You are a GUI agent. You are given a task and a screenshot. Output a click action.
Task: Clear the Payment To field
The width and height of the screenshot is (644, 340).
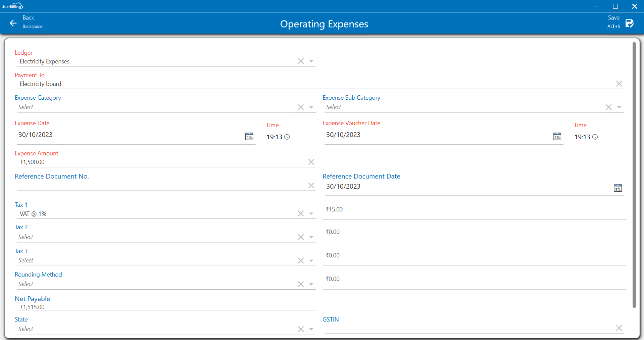pyautogui.click(x=619, y=84)
